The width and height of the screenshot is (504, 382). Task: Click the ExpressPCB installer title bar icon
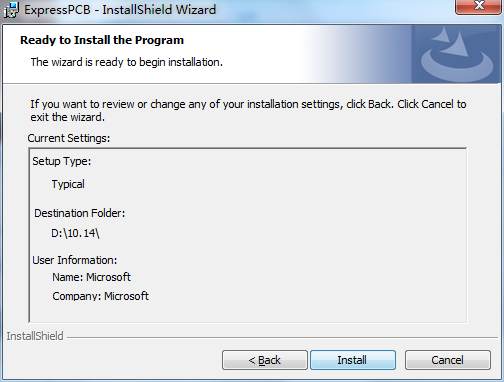(11, 10)
